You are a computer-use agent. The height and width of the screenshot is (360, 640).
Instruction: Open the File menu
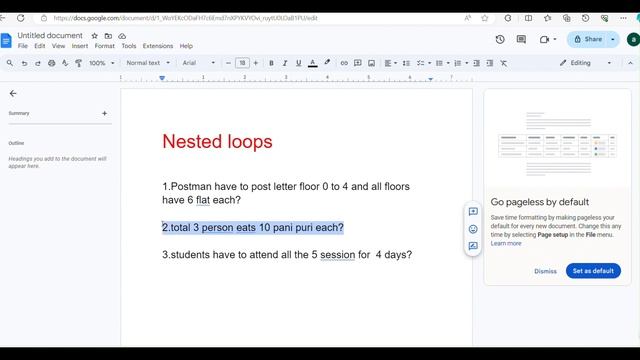22,46
